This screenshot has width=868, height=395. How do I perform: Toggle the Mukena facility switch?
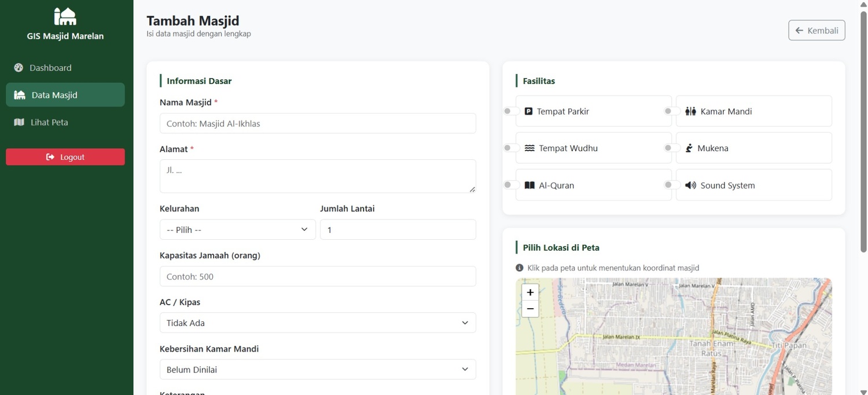672,148
